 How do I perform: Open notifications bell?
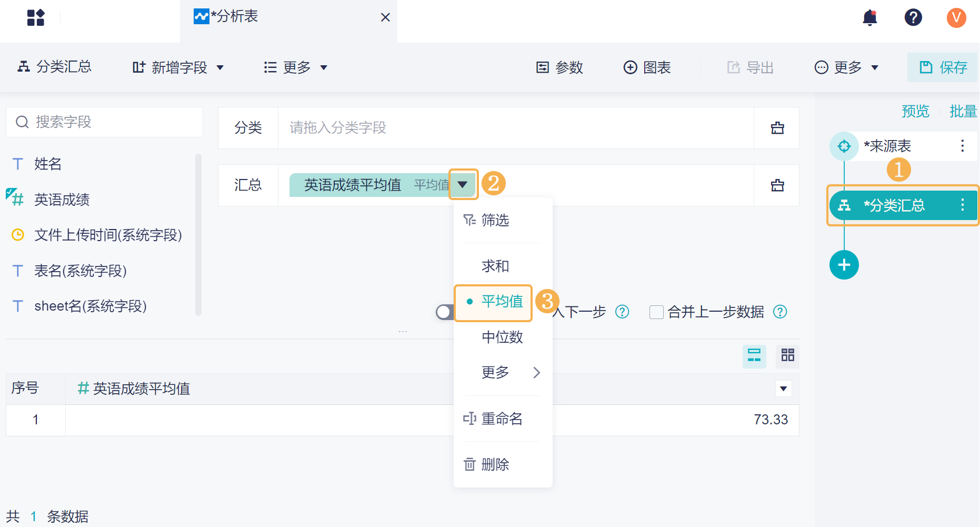coord(870,18)
